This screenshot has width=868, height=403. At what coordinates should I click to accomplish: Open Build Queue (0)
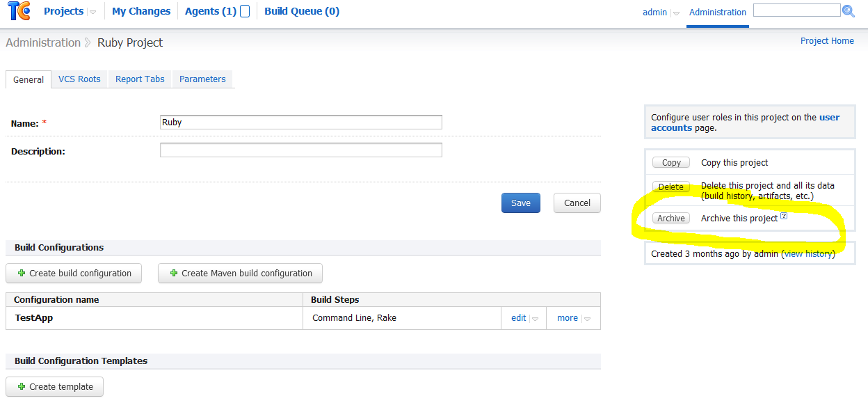coord(302,11)
